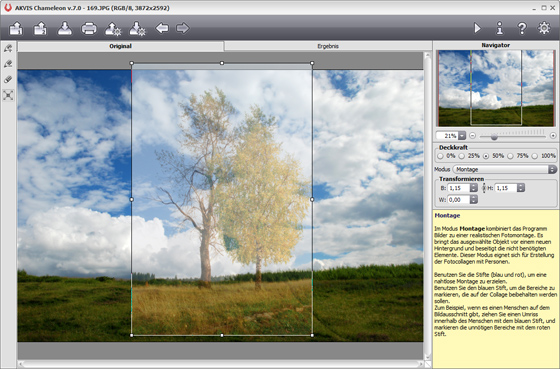Load strokes from file icon
560x369 pixels.
tap(113, 29)
